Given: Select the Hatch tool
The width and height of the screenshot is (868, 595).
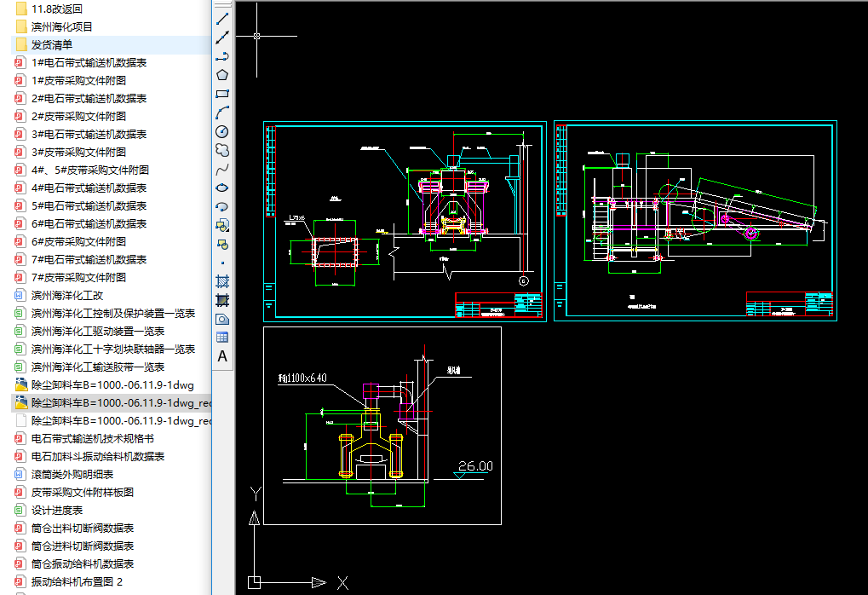Looking at the screenshot, I should (222, 281).
